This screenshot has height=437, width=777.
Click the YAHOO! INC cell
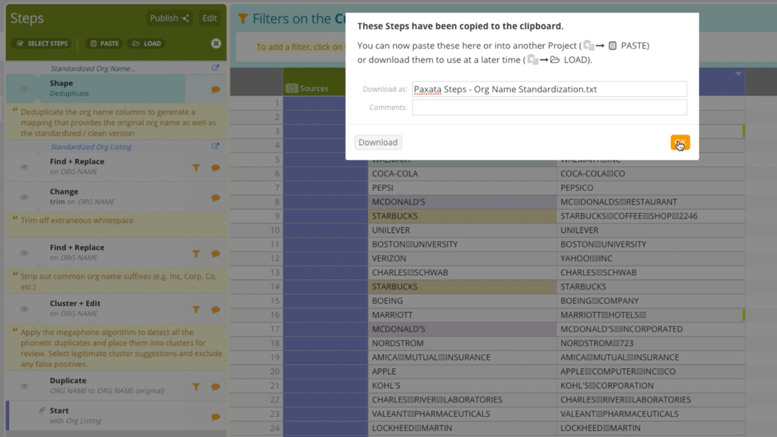651,259
